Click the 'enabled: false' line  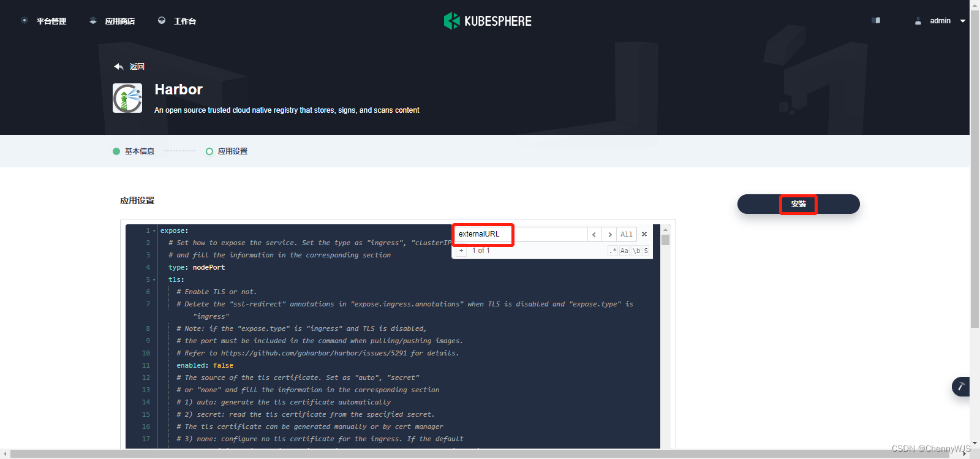(x=205, y=365)
